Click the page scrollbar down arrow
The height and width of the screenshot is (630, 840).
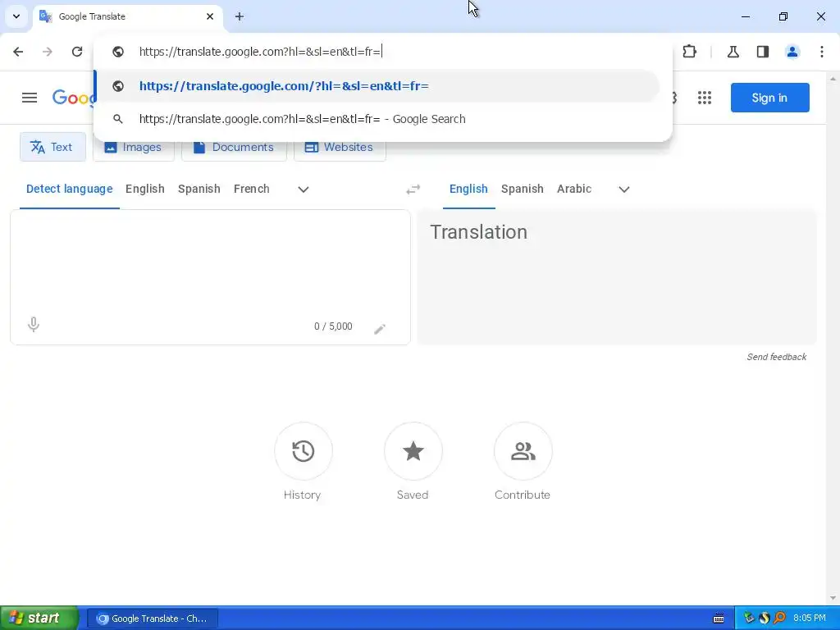[x=833, y=598]
